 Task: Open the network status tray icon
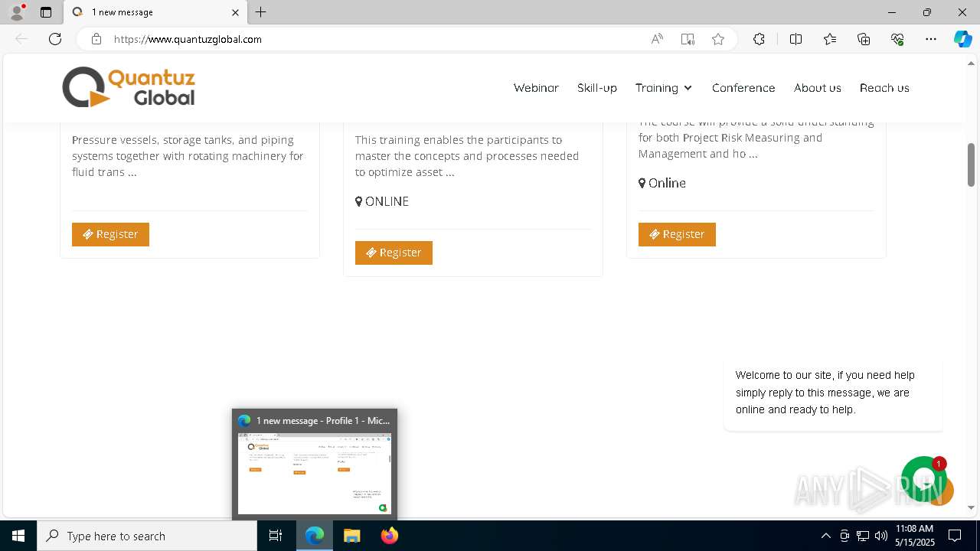pos(863,536)
